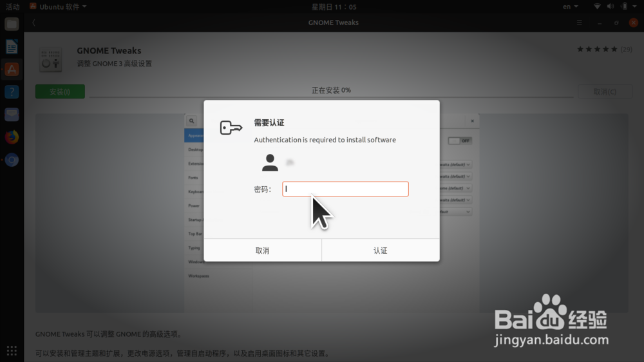Screen dimensions: 644x362
Task: Open the round blue app icon in the dock
Action: click(12, 160)
